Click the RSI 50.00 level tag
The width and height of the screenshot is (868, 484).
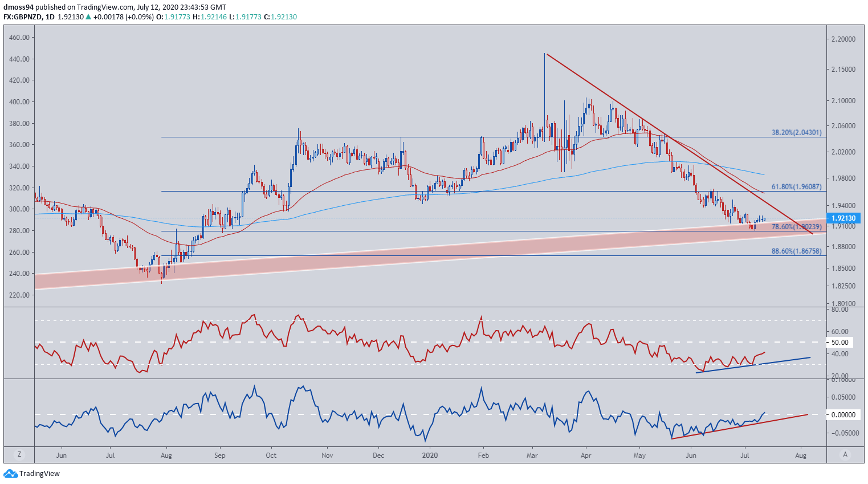pyautogui.click(x=840, y=343)
